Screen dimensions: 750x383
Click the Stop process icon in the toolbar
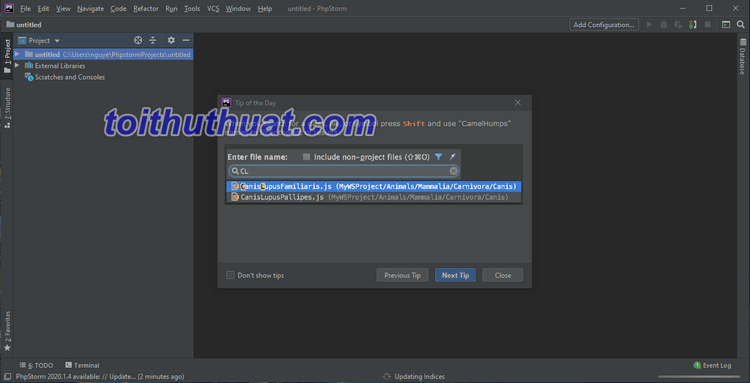pos(707,25)
